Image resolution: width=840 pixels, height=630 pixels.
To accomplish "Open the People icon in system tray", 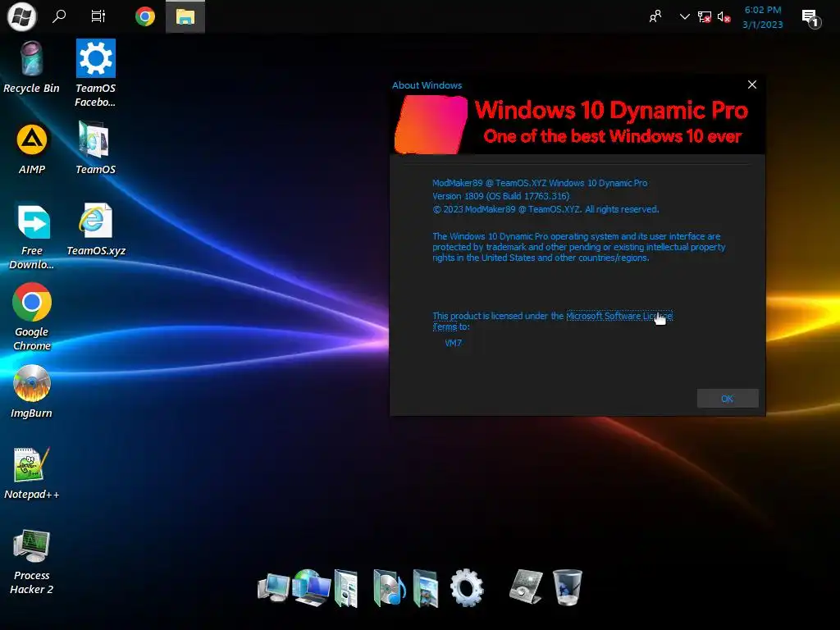I will pyautogui.click(x=655, y=16).
